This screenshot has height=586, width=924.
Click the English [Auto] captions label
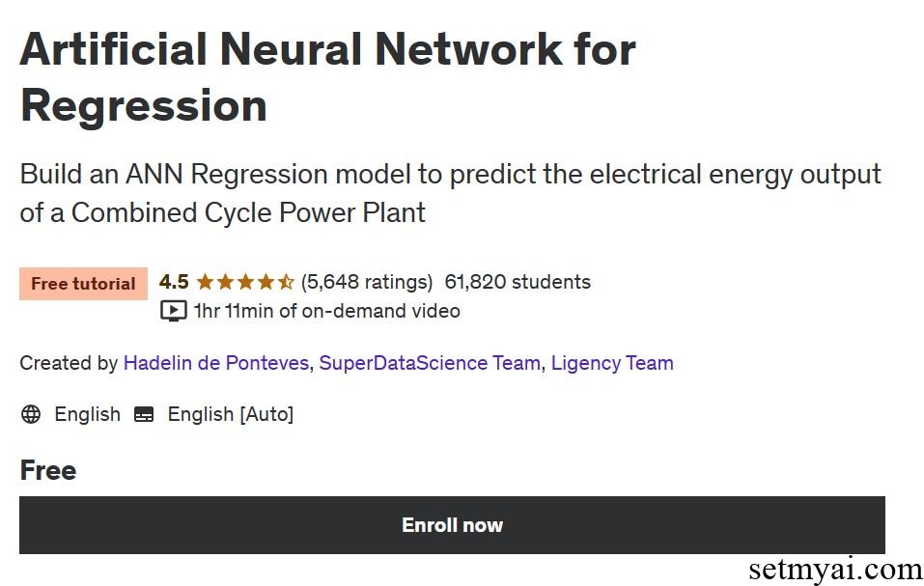231,414
